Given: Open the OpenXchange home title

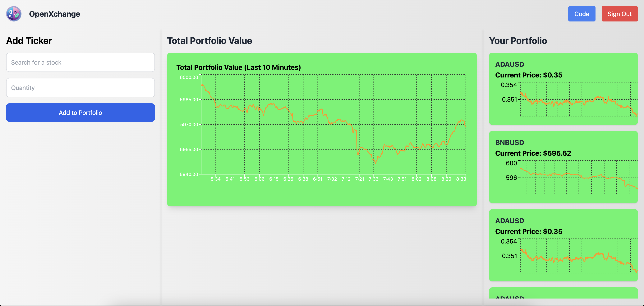Looking at the screenshot, I should (x=54, y=14).
